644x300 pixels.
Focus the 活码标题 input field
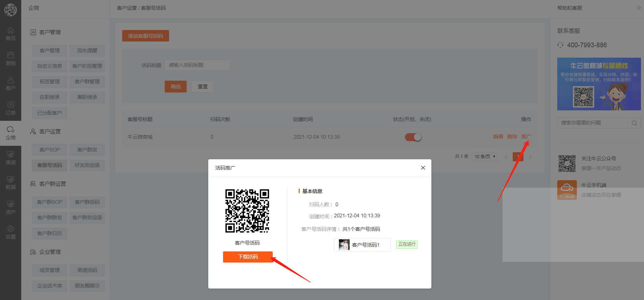pos(197,65)
